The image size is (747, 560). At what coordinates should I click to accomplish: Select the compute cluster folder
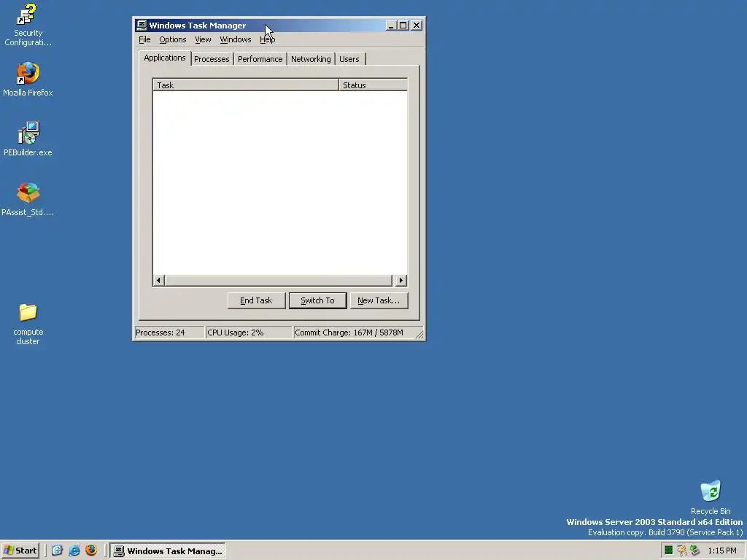click(x=28, y=324)
